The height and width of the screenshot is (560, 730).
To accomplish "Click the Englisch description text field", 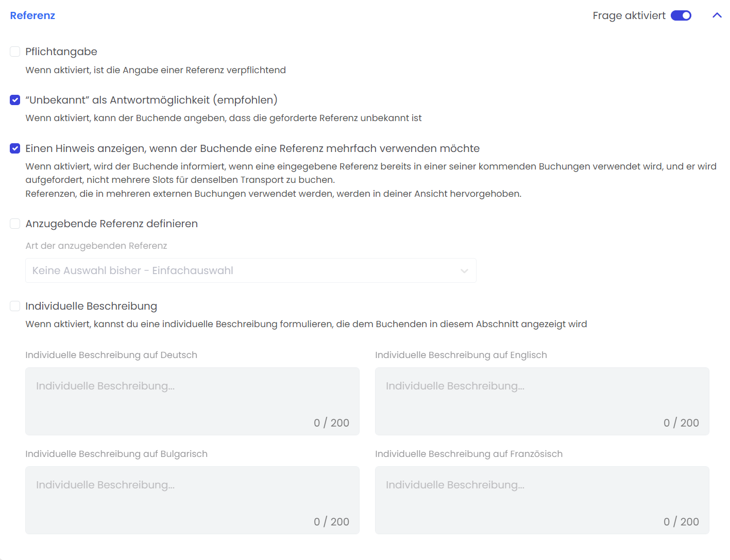I will (542, 401).
